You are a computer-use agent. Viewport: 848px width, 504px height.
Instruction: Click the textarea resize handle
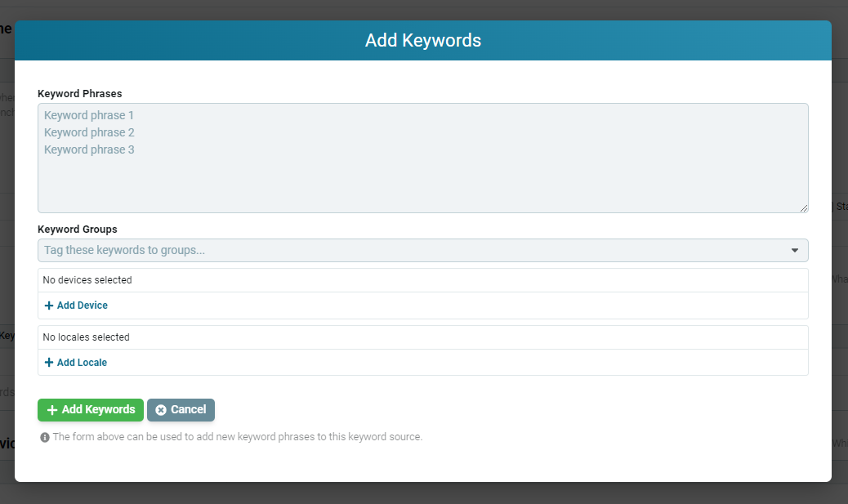[805, 208]
